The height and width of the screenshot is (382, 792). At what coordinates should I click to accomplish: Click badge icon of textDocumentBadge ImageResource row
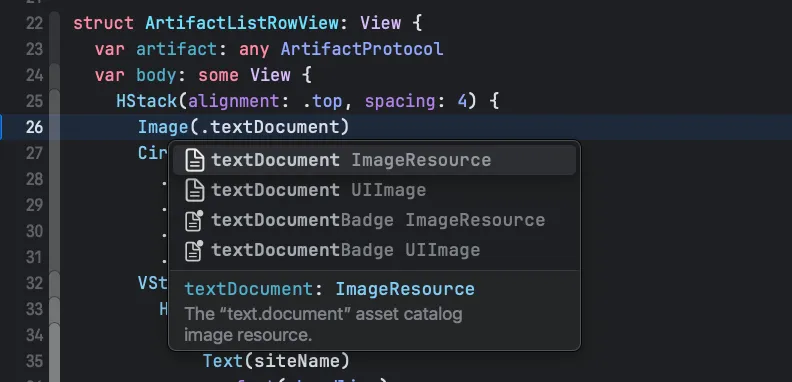click(x=194, y=220)
